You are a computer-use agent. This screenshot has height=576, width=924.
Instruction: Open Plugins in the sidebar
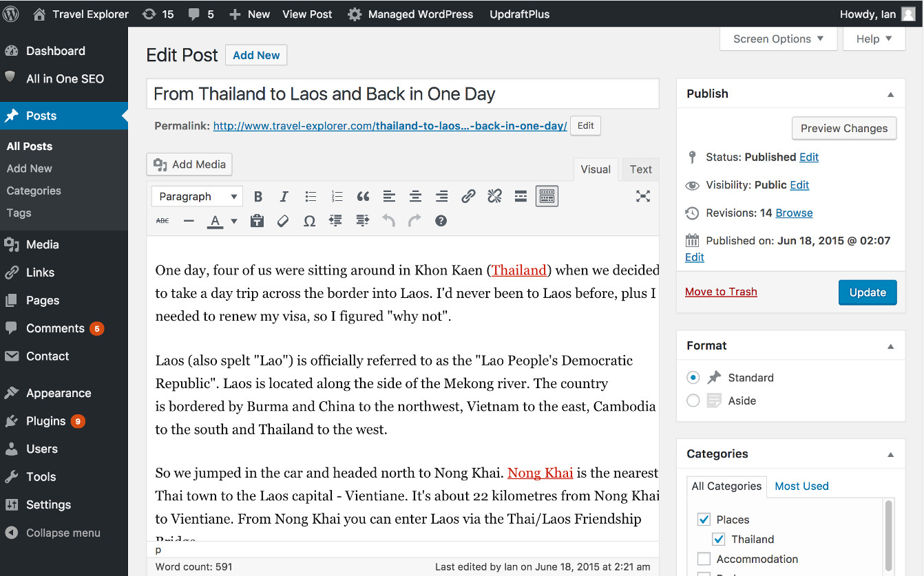click(x=64, y=421)
